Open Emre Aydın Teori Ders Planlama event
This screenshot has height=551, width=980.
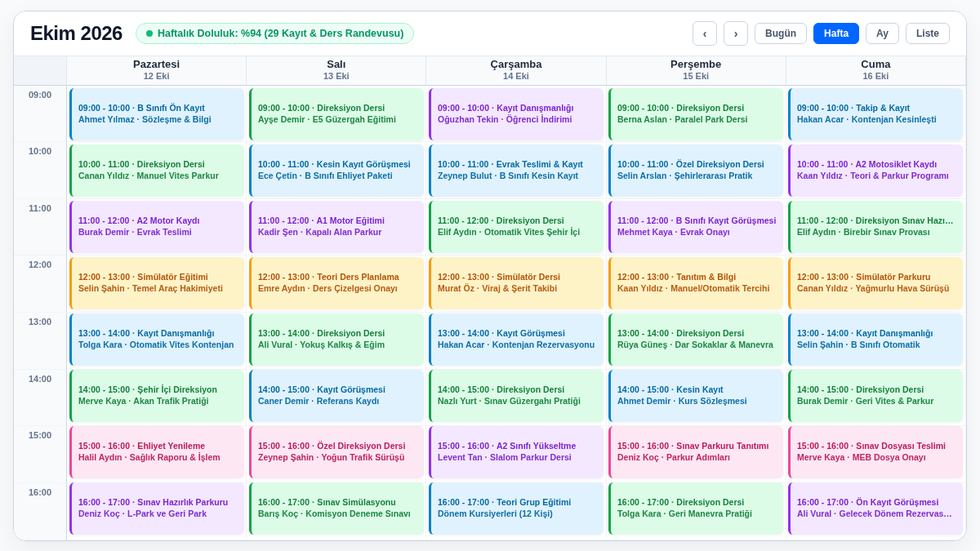[336, 283]
